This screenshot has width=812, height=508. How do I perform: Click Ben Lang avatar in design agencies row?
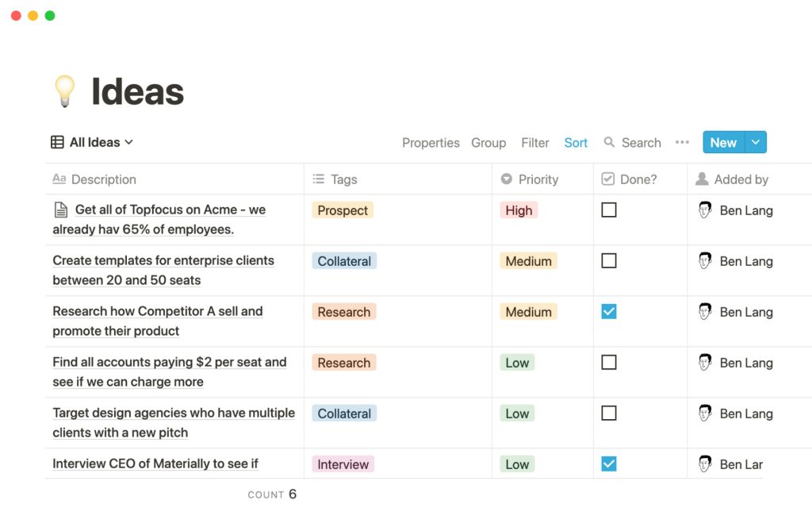(x=705, y=413)
